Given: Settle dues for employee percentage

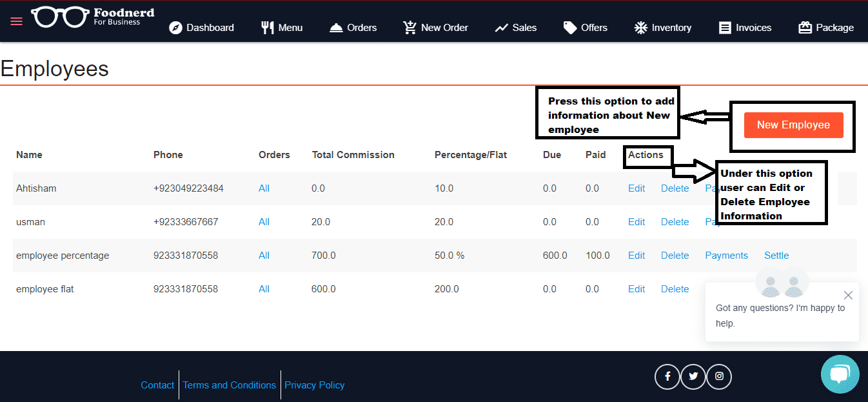Looking at the screenshot, I should [776, 256].
